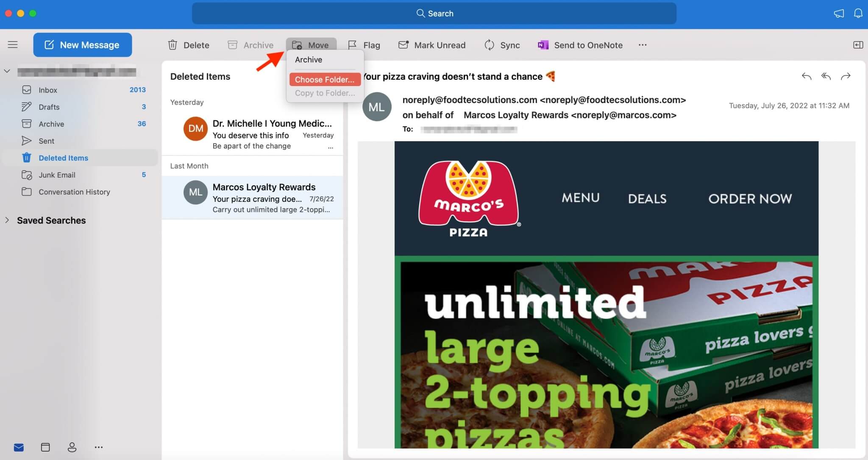Open the toolbar more options ellipsis
This screenshot has height=460, width=868.
coord(643,45)
